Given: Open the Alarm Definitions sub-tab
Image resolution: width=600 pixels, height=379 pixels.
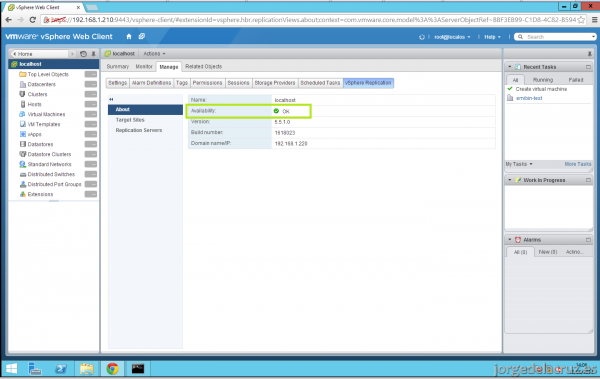Looking at the screenshot, I should pyautogui.click(x=152, y=83).
